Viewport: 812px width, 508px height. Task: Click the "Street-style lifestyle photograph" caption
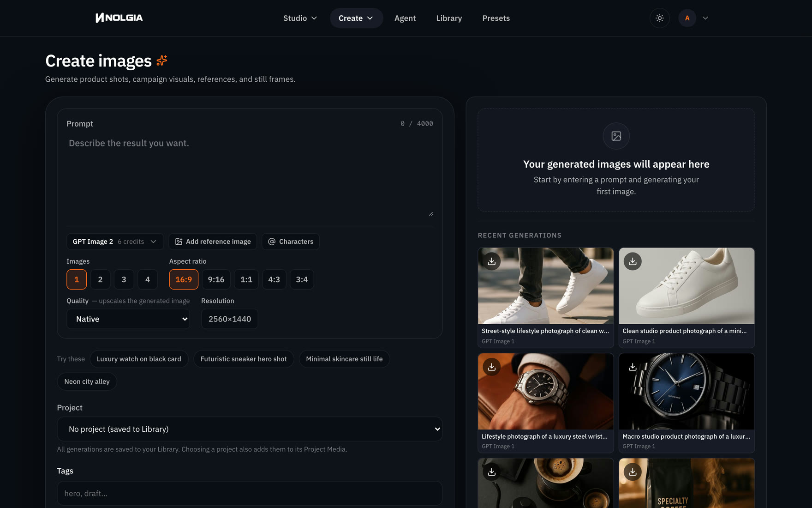[545, 331]
